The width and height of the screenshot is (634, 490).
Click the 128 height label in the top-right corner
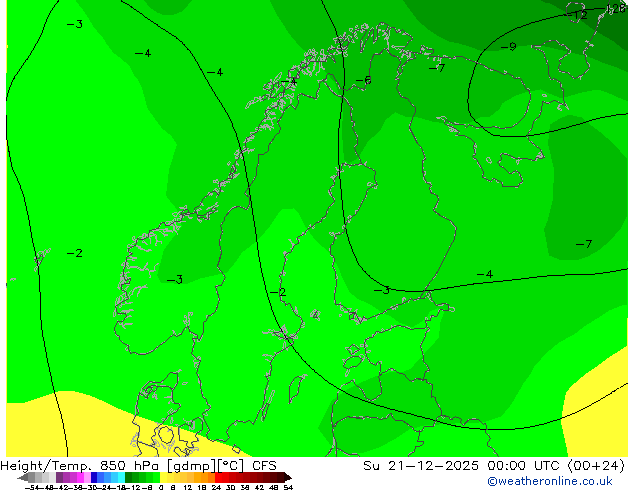coord(616,8)
